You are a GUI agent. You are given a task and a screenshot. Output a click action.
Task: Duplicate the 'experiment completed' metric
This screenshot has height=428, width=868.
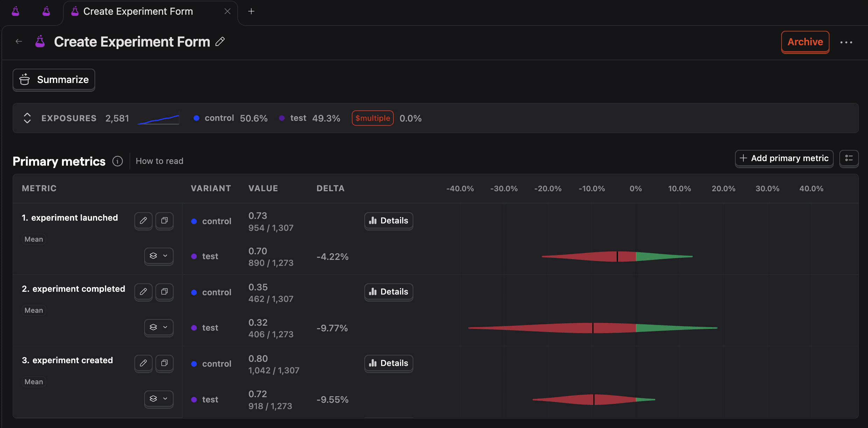(164, 292)
